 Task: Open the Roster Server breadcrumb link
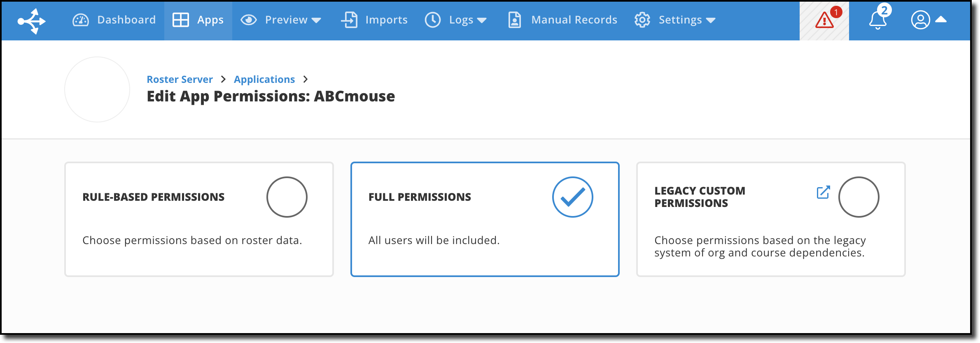pyautogui.click(x=180, y=79)
